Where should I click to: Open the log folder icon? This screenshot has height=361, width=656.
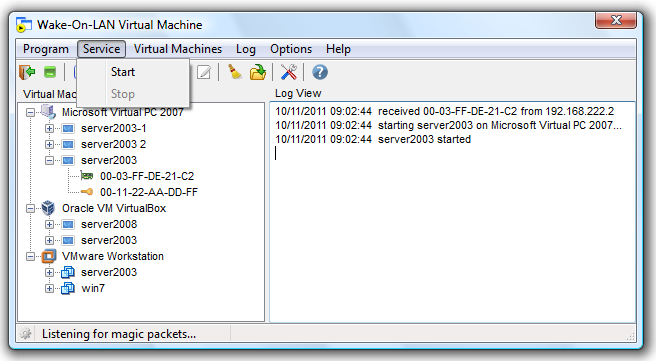click(x=258, y=72)
